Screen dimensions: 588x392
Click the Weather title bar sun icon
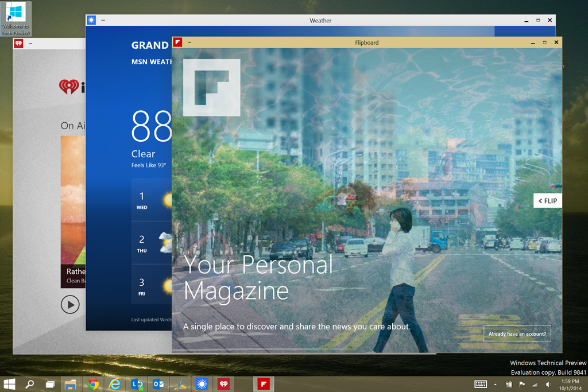(x=91, y=20)
